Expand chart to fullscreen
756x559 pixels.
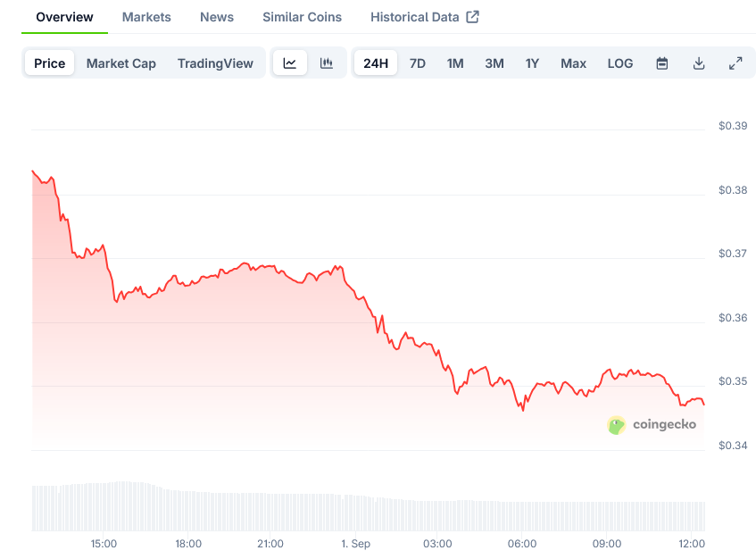(x=735, y=63)
